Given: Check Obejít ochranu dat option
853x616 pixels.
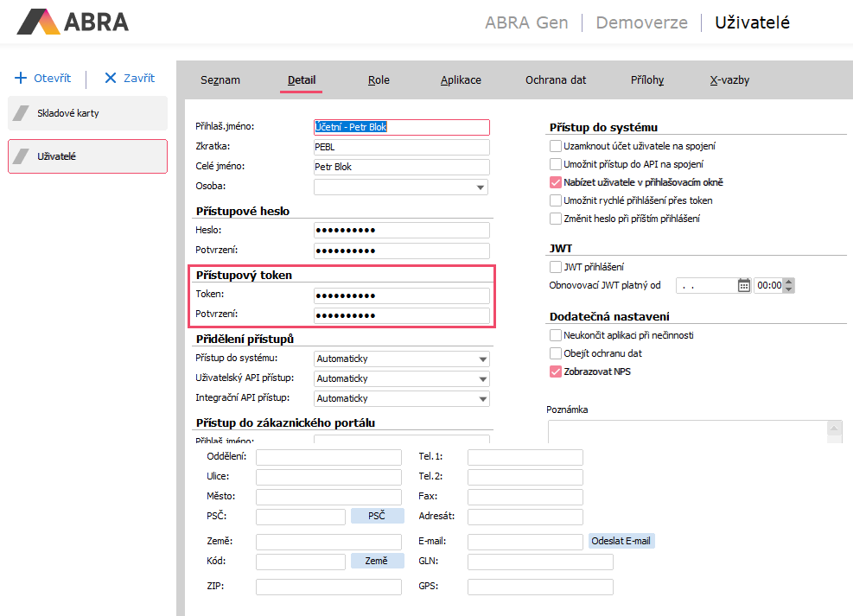Looking at the screenshot, I should click(x=556, y=353).
